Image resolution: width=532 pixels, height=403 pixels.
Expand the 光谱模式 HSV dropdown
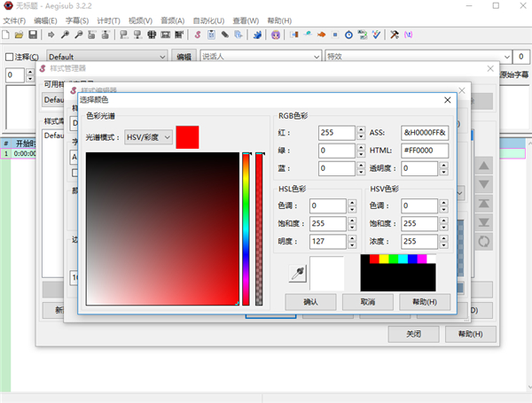point(148,137)
